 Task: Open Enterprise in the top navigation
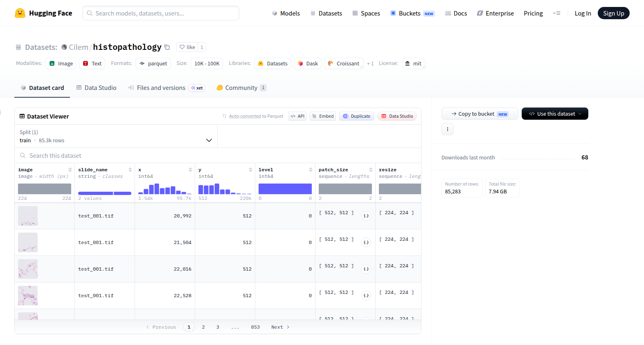point(495,13)
